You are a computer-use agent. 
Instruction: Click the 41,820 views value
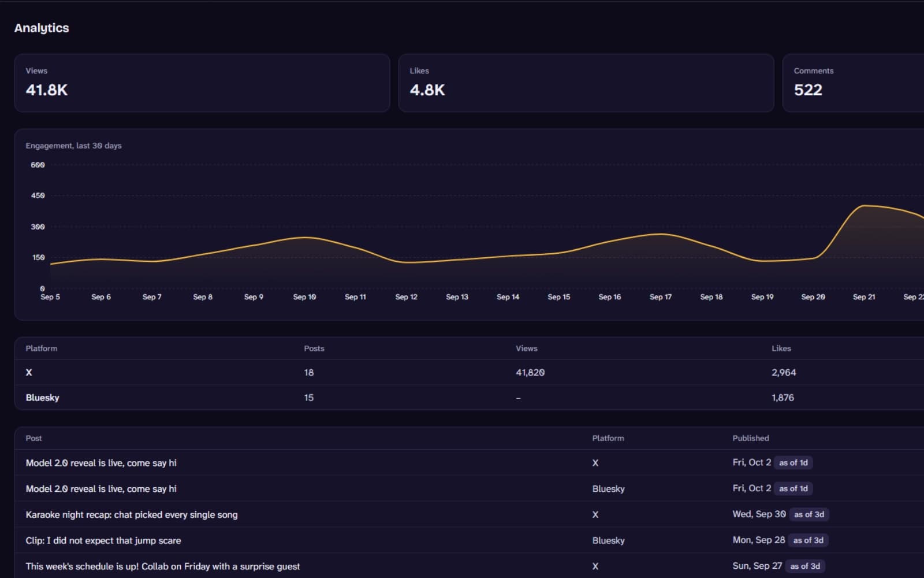click(530, 372)
